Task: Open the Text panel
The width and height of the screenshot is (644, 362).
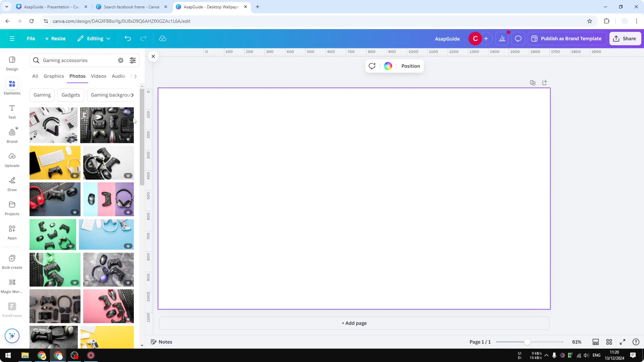Action: tap(12, 111)
